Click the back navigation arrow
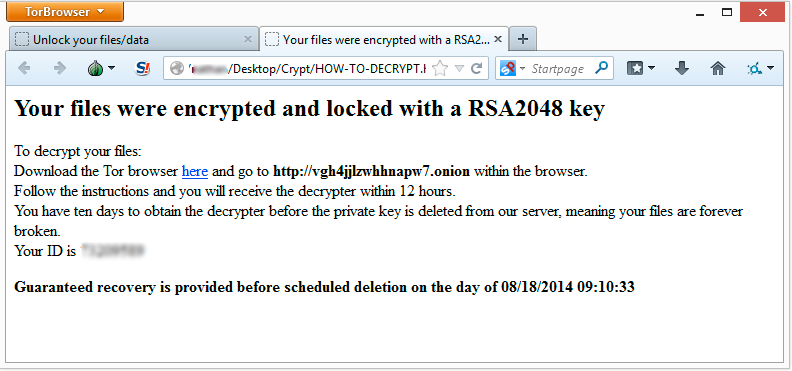The image size is (792, 371). click(x=23, y=69)
